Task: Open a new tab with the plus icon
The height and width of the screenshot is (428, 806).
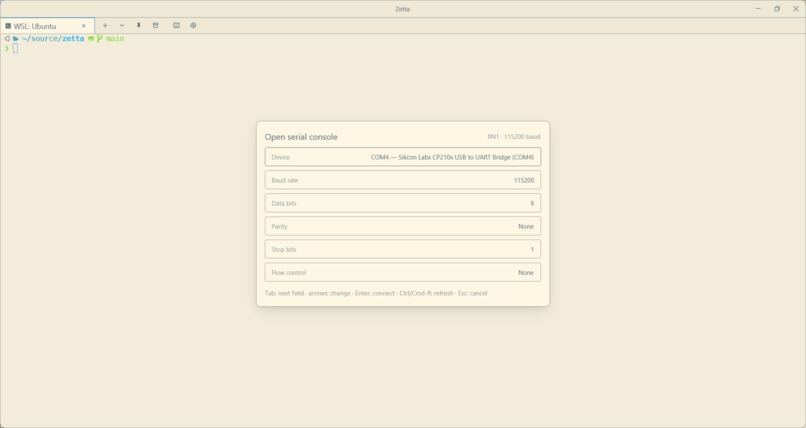Action: (x=105, y=25)
